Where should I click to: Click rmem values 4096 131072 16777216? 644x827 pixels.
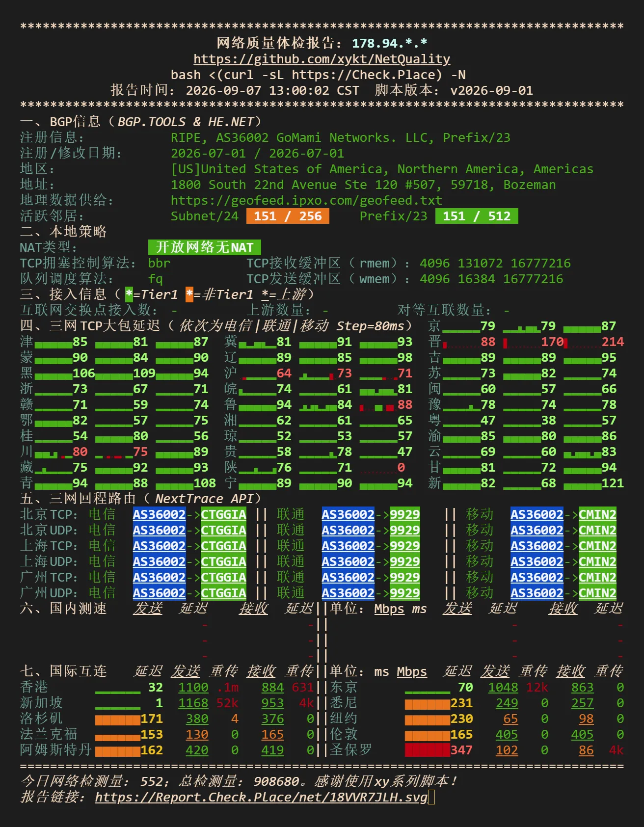tap(495, 263)
